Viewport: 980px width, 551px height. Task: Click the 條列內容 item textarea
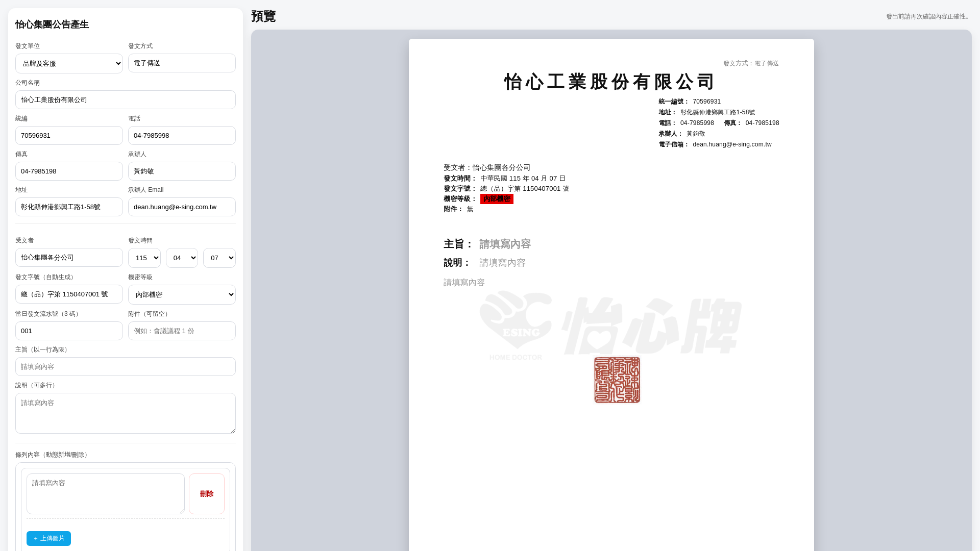pos(105,494)
